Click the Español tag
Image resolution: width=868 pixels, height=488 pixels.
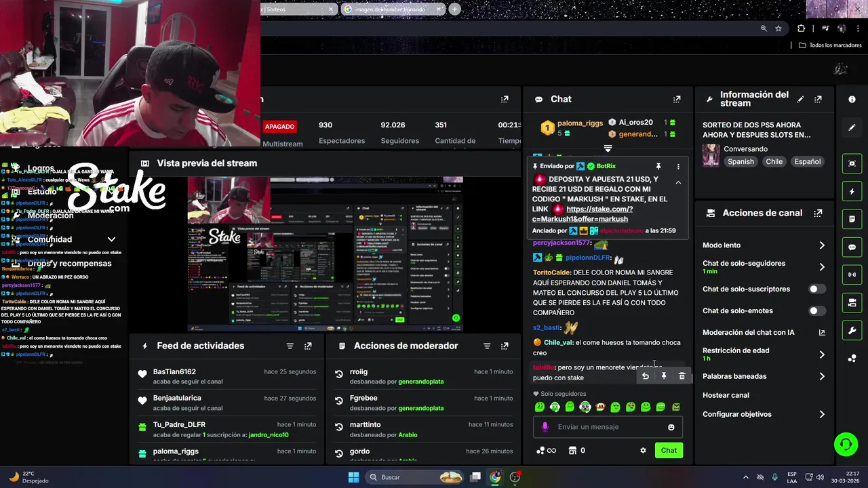(808, 162)
